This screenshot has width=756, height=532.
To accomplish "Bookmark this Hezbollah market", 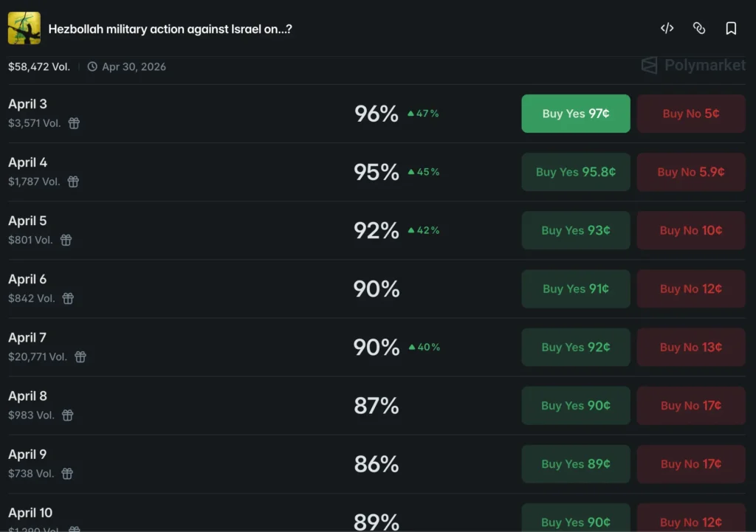I will (x=731, y=29).
